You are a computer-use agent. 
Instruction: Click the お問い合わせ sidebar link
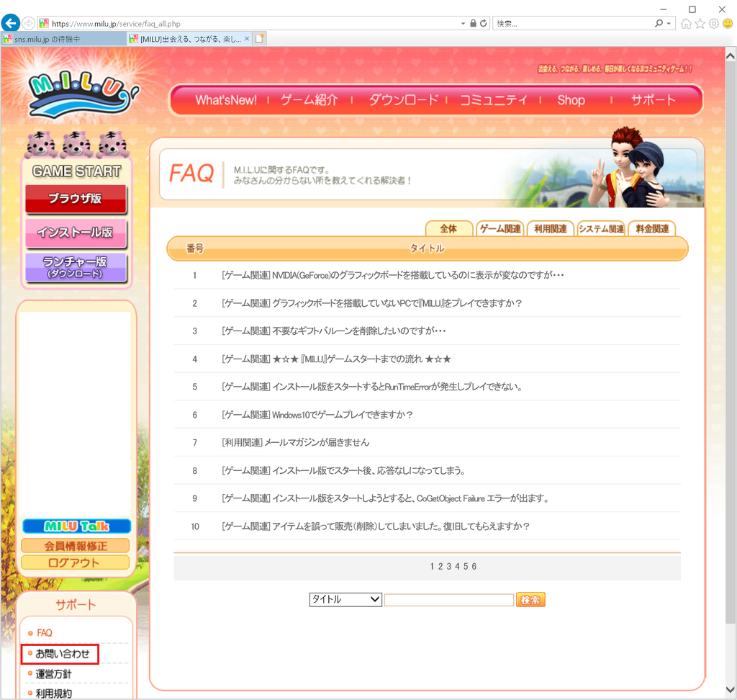[x=62, y=654]
